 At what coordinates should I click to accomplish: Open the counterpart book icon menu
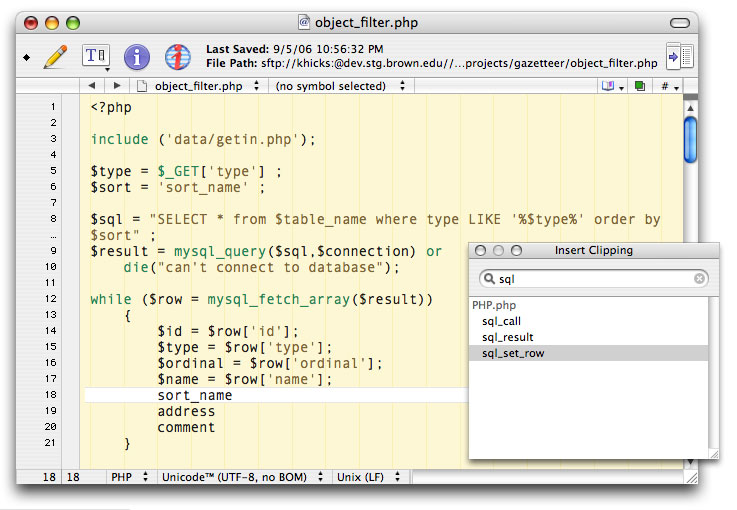613,86
